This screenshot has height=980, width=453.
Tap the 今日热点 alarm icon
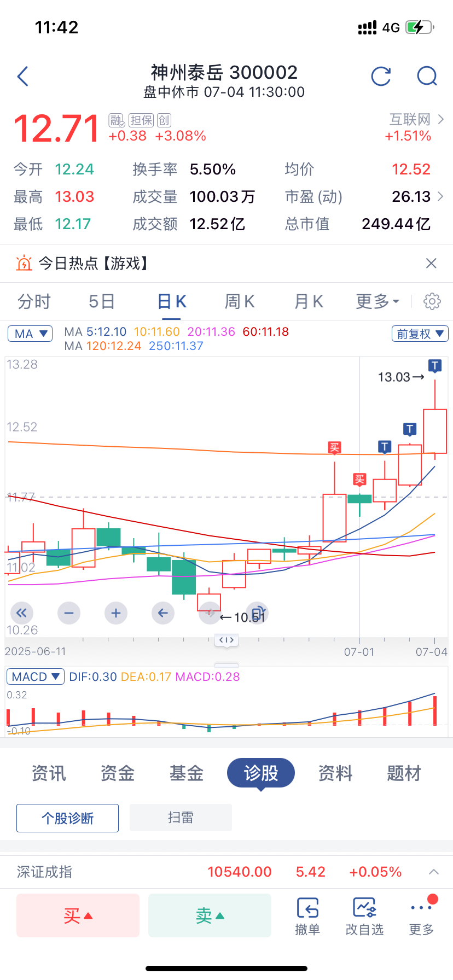(24, 264)
